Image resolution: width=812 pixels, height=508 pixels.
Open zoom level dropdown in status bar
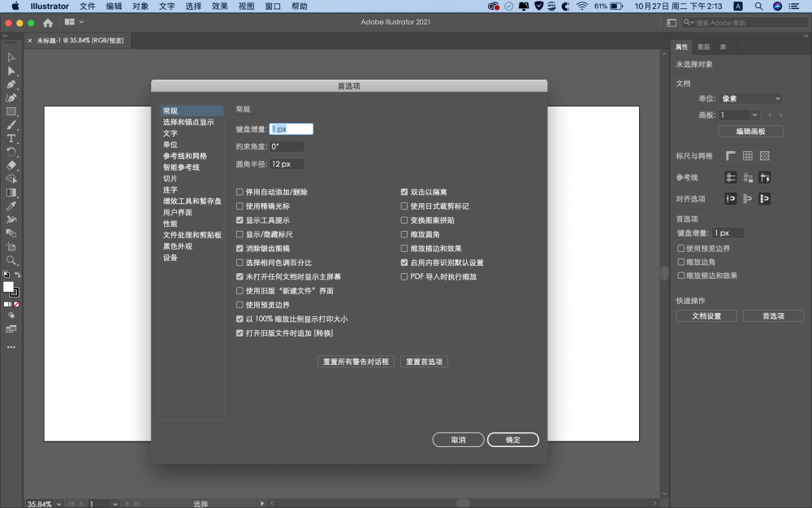tap(59, 504)
